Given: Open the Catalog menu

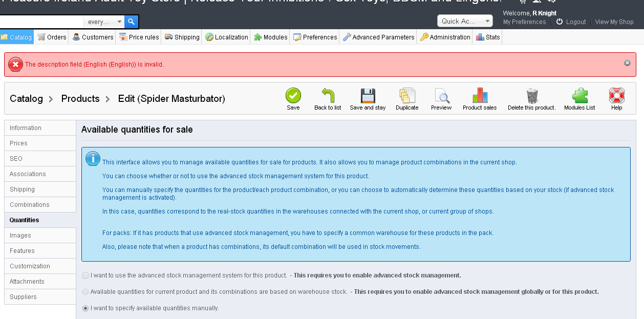Looking at the screenshot, I should (17, 37).
